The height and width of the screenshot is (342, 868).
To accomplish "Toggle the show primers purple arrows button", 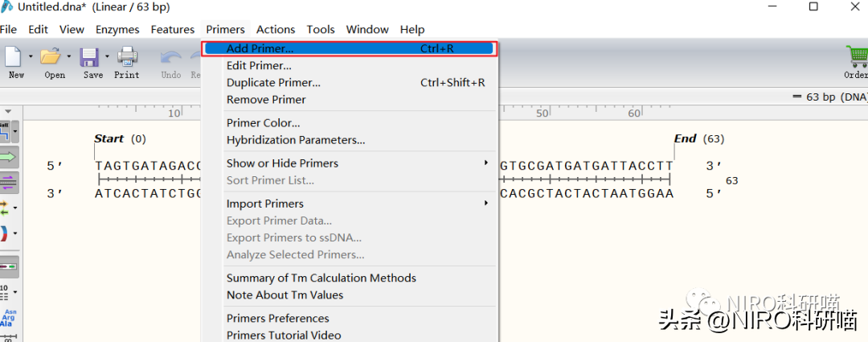I will (x=8, y=181).
